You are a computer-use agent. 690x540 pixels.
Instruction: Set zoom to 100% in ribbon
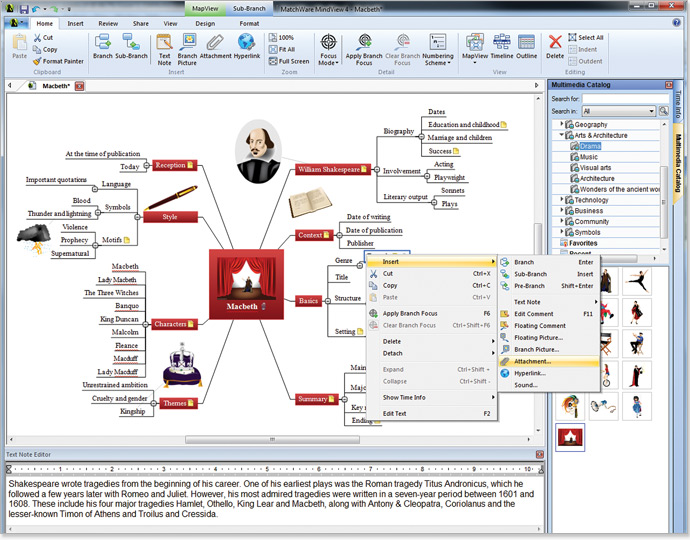(281, 37)
